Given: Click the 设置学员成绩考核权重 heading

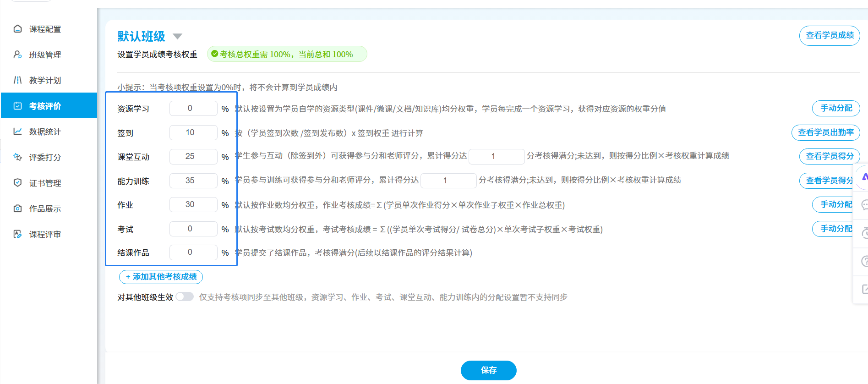Looking at the screenshot, I should (157, 55).
